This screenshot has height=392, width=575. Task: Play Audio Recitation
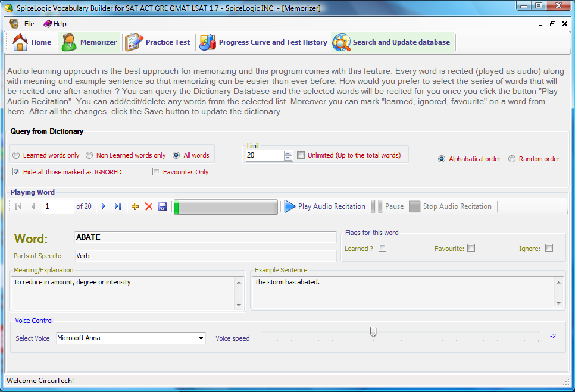pyautogui.click(x=325, y=206)
